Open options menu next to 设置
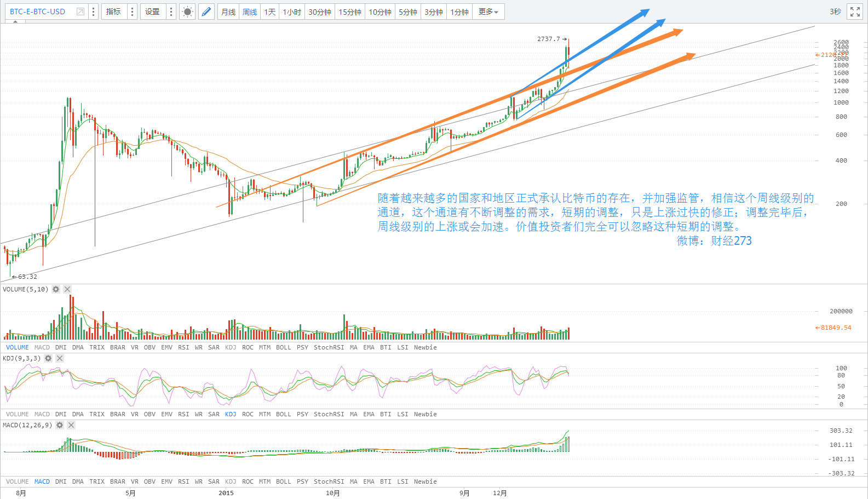 coord(171,12)
